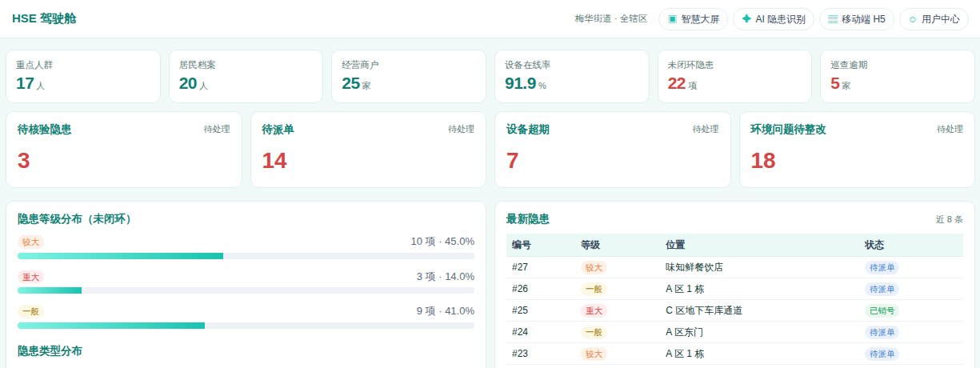
Task: Click location A 区东门
Action: (x=685, y=332)
